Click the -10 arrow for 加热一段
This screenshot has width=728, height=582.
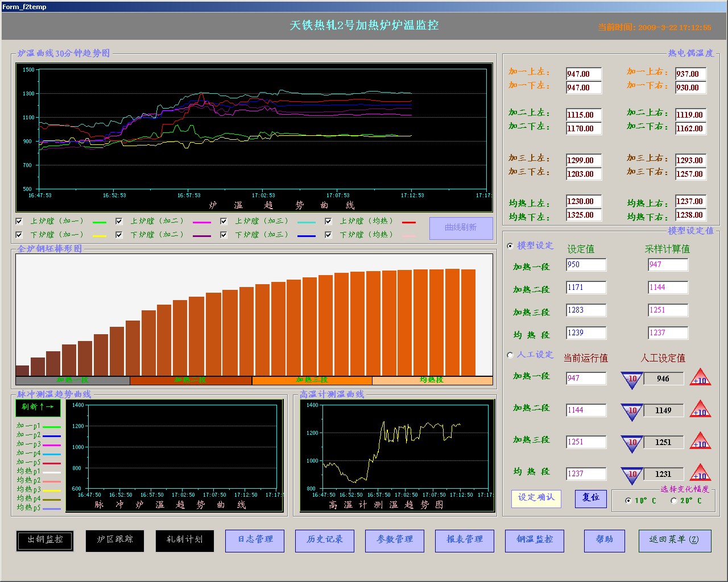tap(632, 379)
